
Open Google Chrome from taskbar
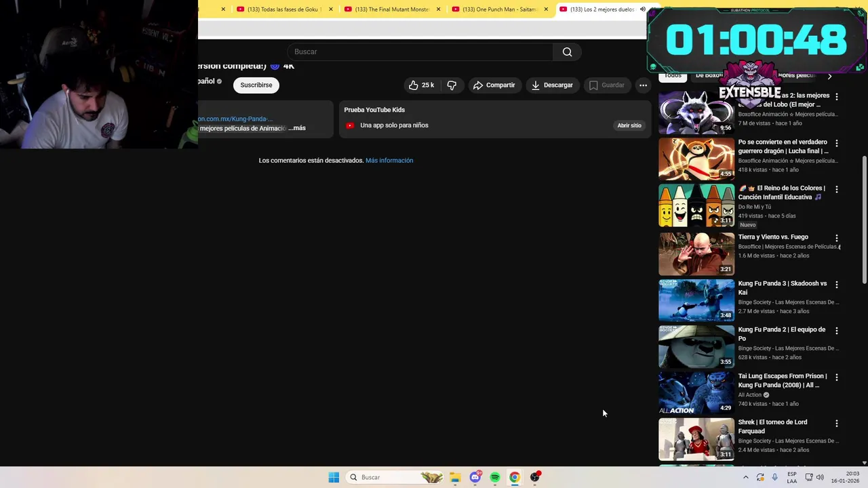point(515,477)
